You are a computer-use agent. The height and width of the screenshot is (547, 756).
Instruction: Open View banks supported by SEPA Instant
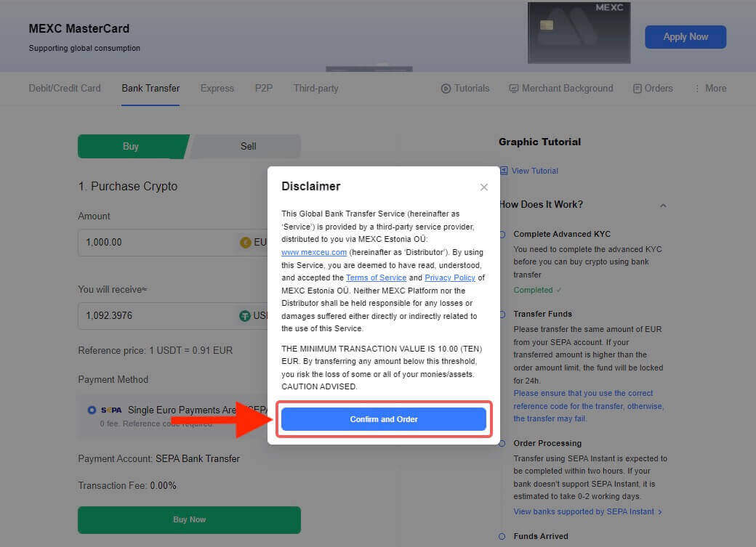[584, 511]
